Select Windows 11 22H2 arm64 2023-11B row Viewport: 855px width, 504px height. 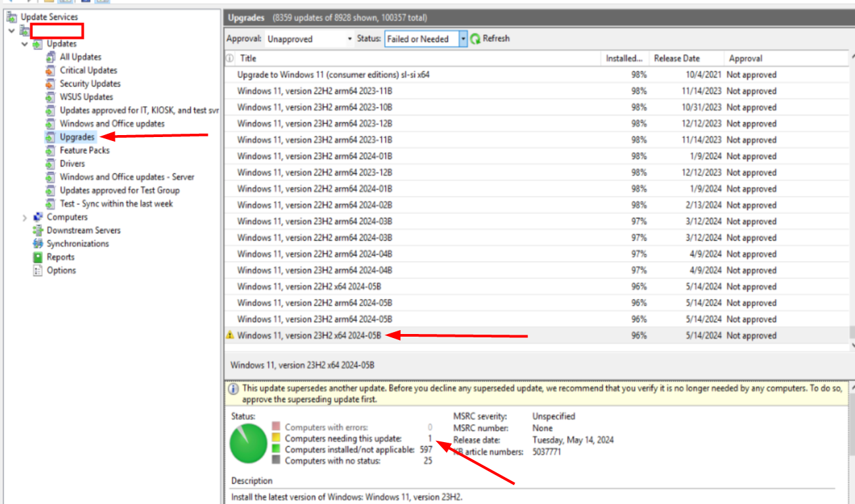coord(536,91)
